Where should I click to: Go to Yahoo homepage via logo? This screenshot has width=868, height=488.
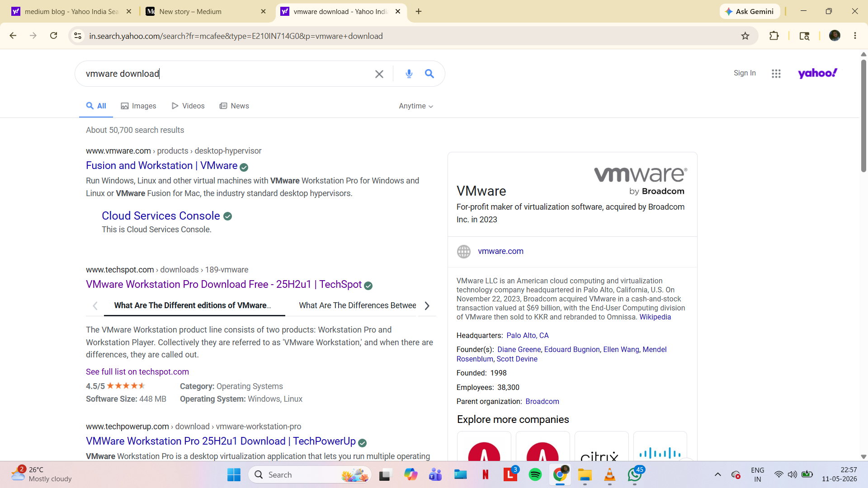[x=818, y=73]
